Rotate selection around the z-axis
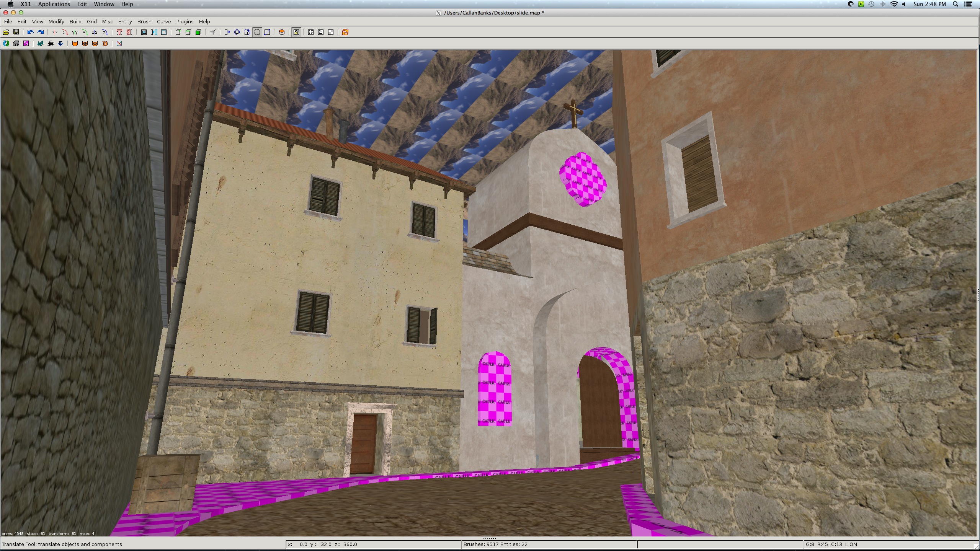 [x=105, y=32]
